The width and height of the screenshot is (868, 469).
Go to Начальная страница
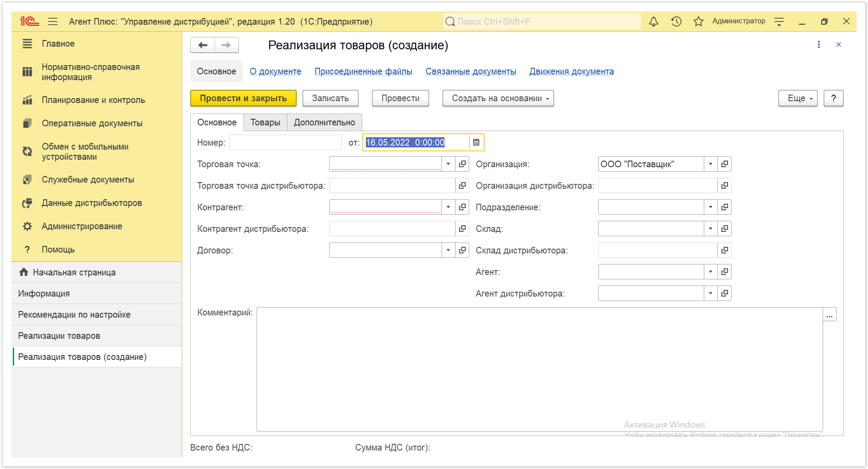coord(97,272)
